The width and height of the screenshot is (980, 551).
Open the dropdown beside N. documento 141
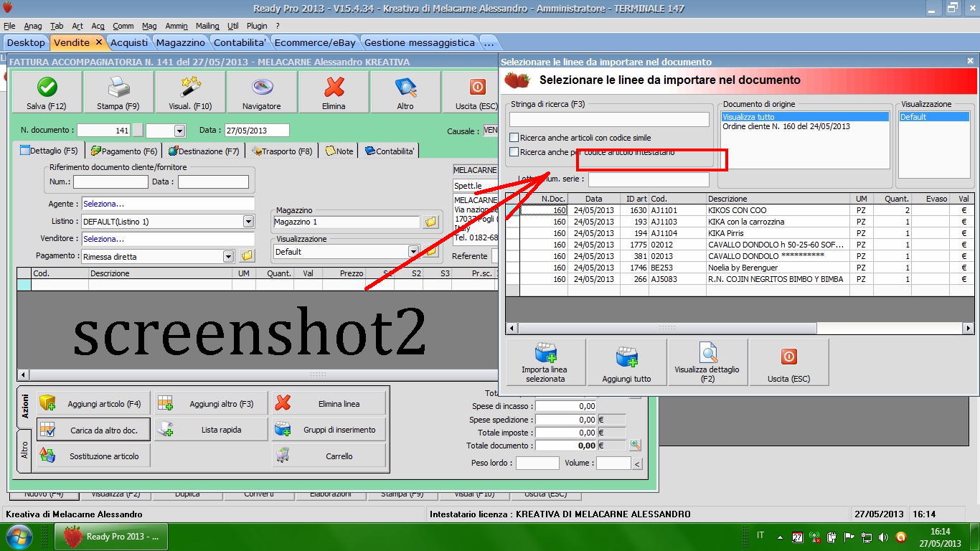[179, 131]
